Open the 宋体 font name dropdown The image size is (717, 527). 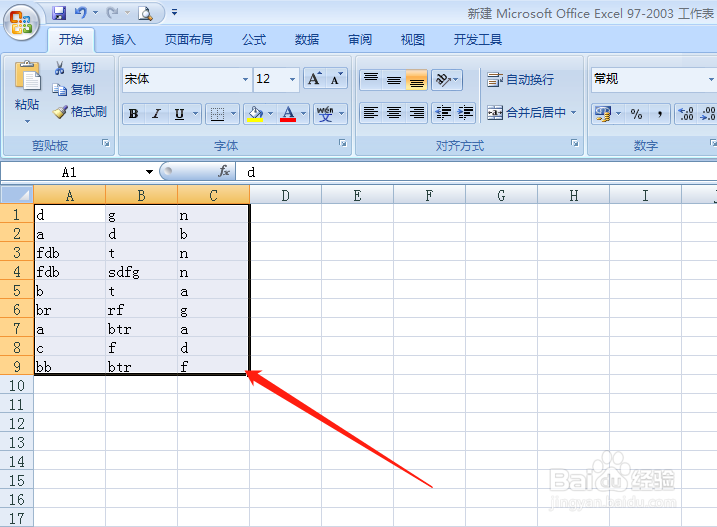pyautogui.click(x=245, y=79)
